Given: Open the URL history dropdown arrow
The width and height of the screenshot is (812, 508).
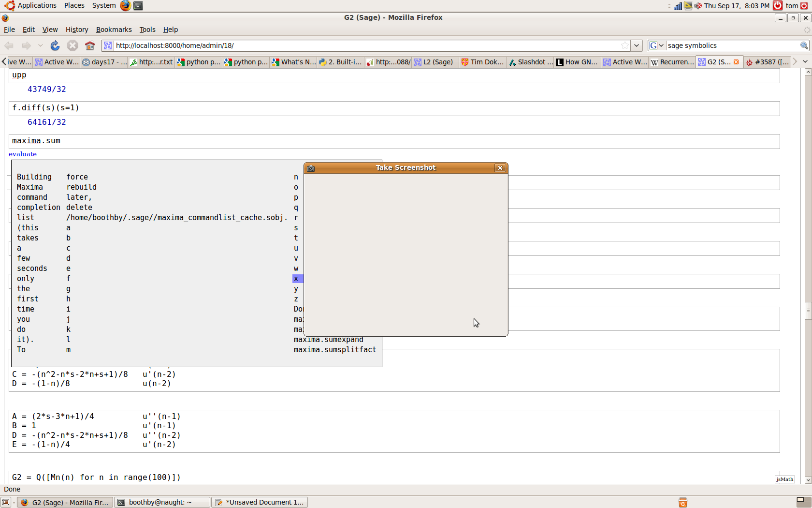Looking at the screenshot, I should pos(637,45).
